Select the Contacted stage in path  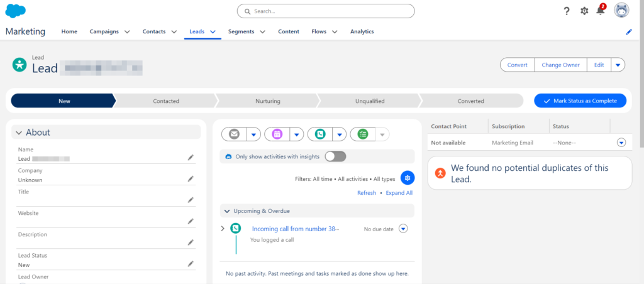coord(166,101)
